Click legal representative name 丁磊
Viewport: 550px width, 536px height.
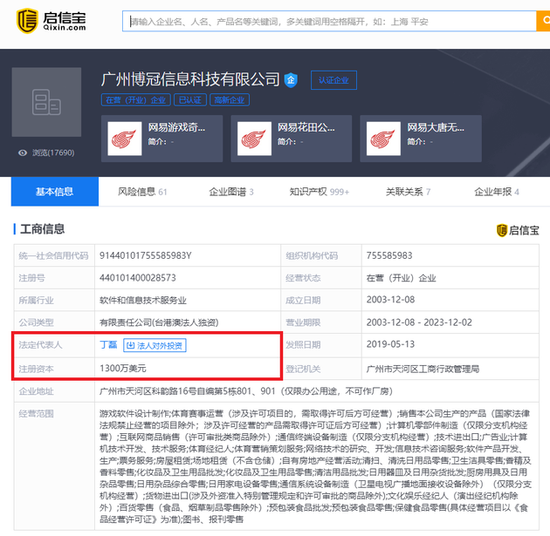tap(108, 345)
